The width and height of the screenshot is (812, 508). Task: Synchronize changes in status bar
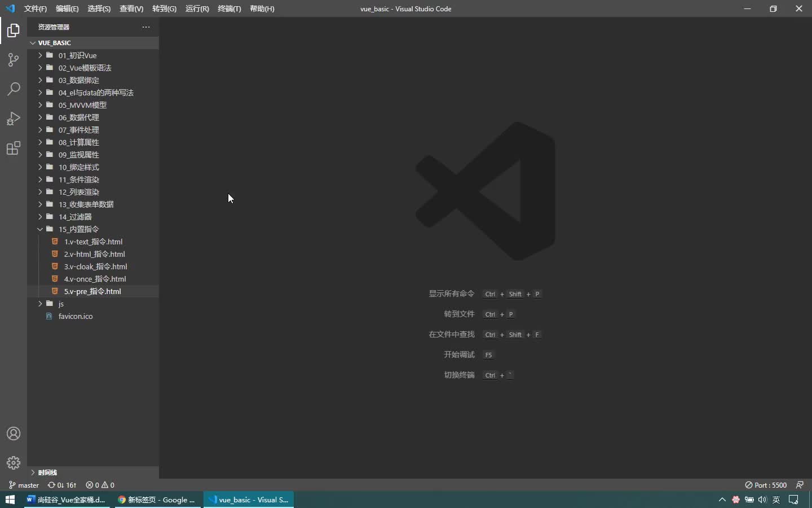tap(62, 485)
